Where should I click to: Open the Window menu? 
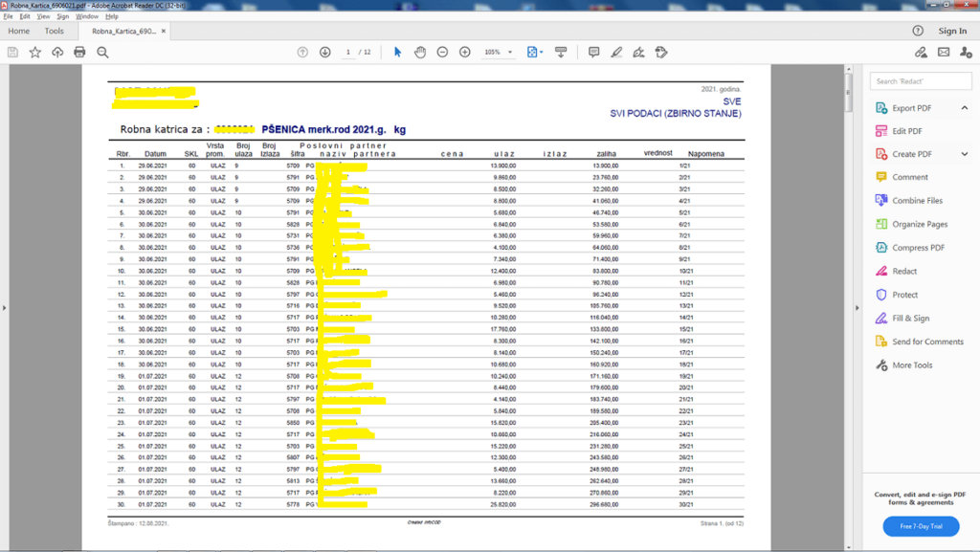pyautogui.click(x=87, y=17)
